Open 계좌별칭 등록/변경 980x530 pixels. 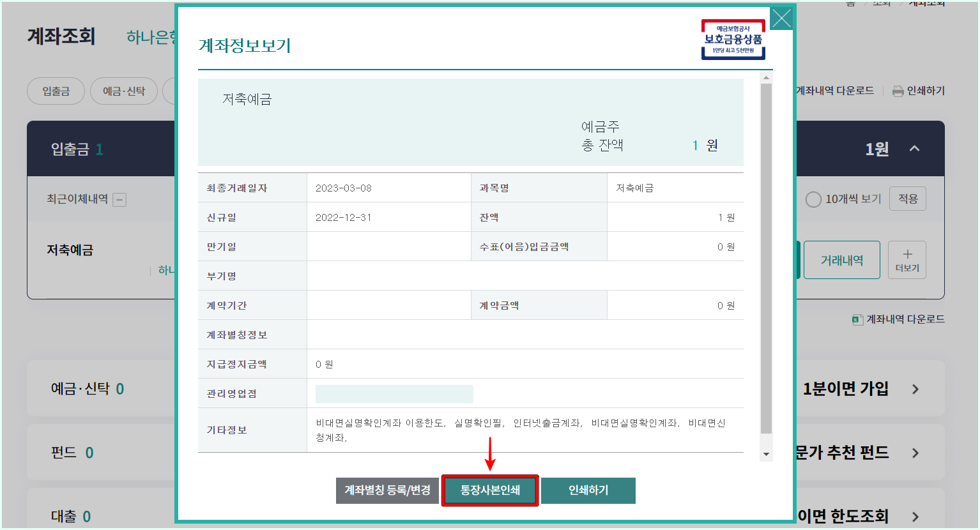(387, 490)
